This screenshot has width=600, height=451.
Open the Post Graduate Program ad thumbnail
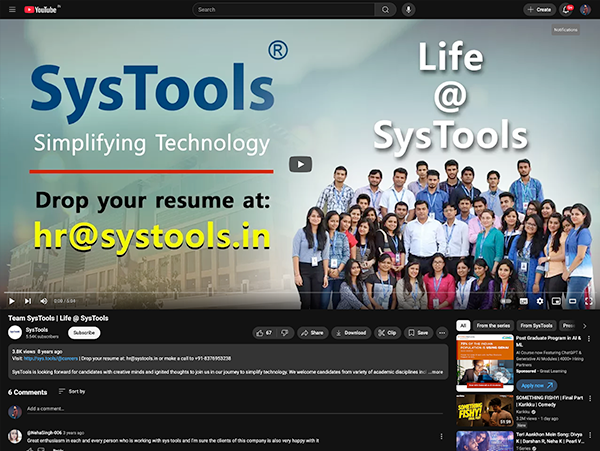pyautogui.click(x=485, y=363)
